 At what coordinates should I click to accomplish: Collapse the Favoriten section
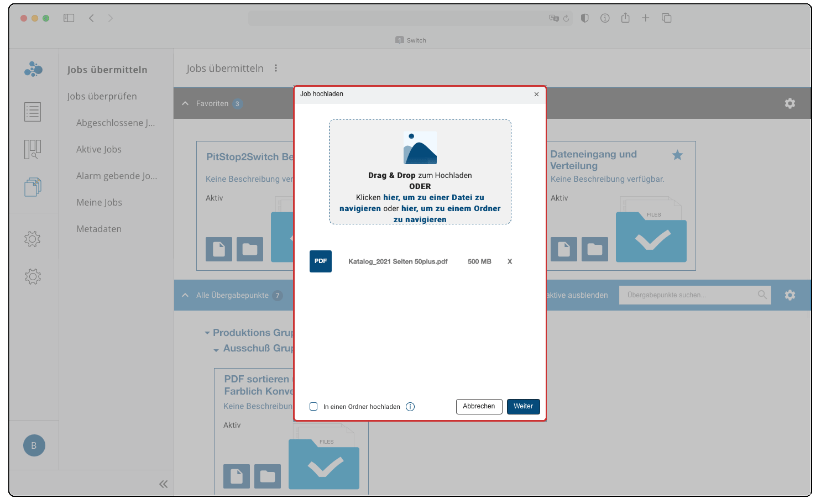(x=185, y=103)
